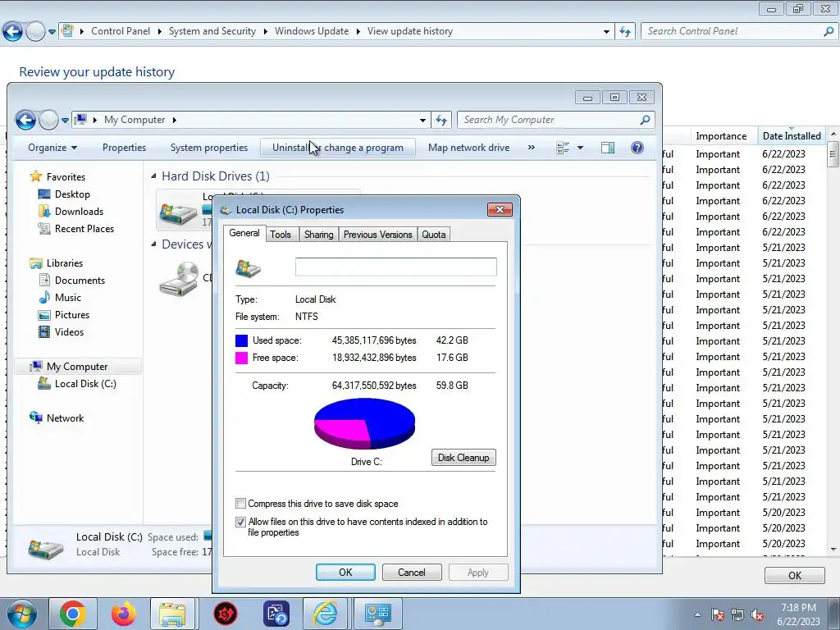Viewport: 840px width, 630px height.
Task: Sort by Date Installed column
Action: click(x=792, y=136)
